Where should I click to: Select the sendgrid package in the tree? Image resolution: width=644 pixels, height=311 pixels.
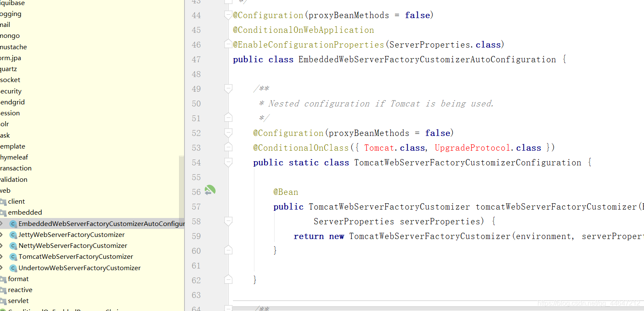pos(12,102)
